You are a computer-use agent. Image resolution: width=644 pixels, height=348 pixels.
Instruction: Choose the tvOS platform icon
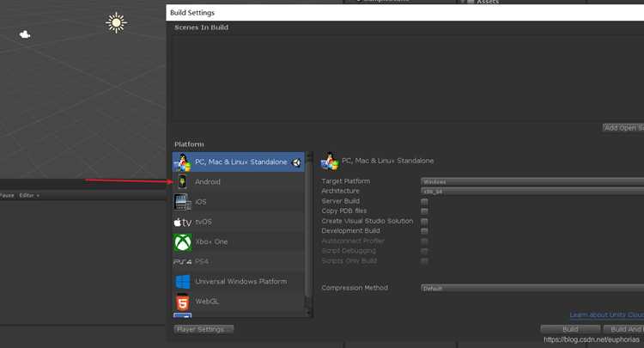182,223
